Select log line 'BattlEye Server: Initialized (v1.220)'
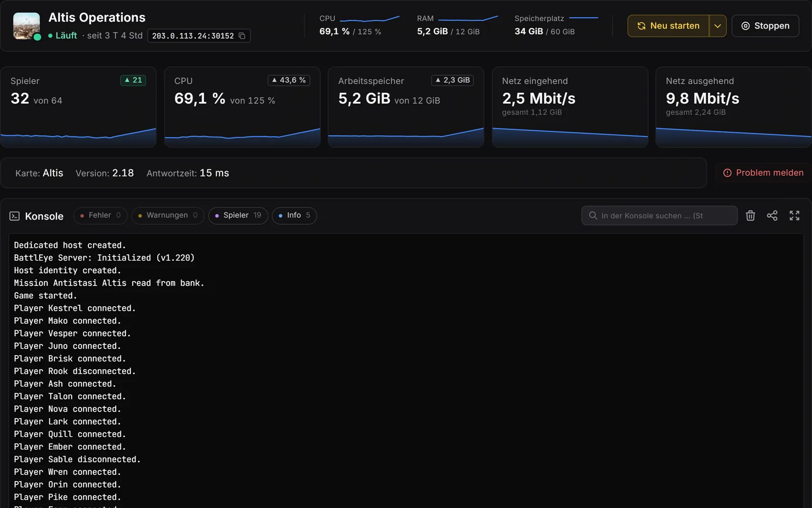Viewport: 812px width, 508px height. 104,258
